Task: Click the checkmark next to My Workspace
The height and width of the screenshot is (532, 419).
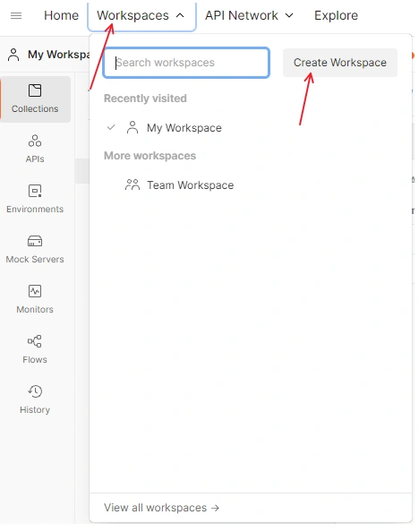Action: click(x=111, y=128)
